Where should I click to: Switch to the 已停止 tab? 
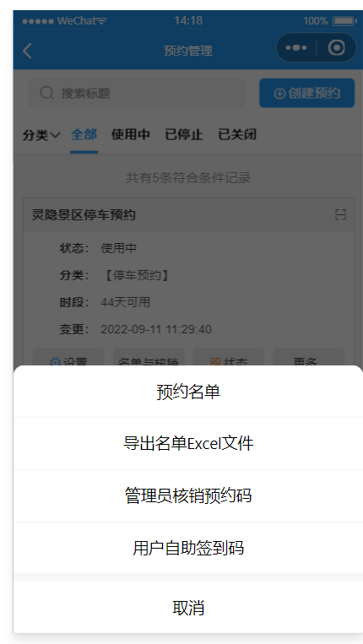(x=183, y=134)
